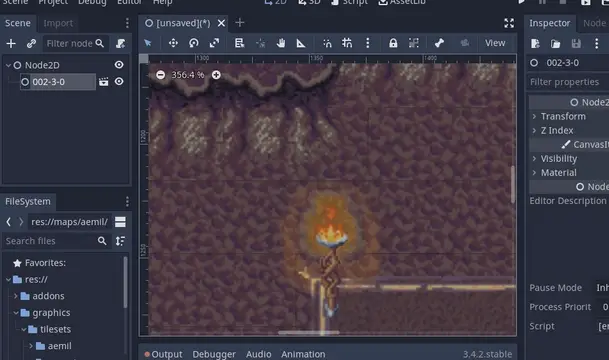
Task: Expand the Visibility property section
Action: point(534,158)
